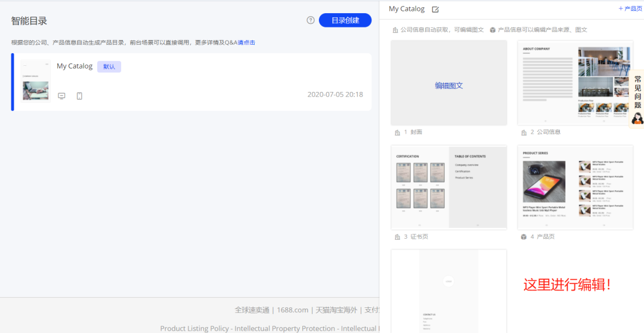644x333 pixels.
Task: Click the help question mark icon
Action: [311, 20]
